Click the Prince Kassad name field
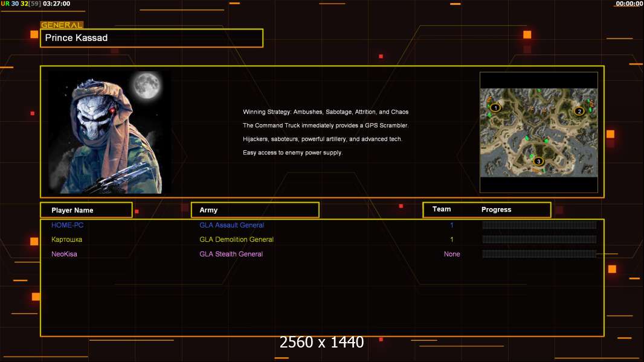The height and width of the screenshot is (362, 644). tap(152, 38)
